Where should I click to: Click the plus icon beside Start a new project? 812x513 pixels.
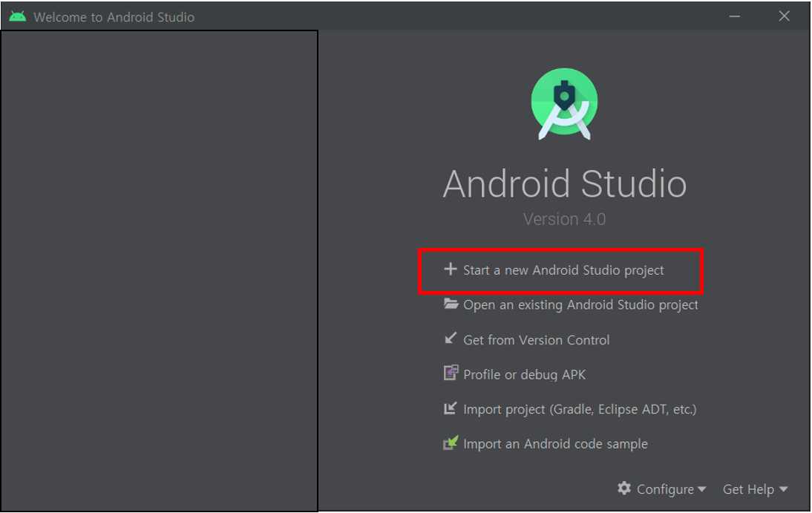451,269
